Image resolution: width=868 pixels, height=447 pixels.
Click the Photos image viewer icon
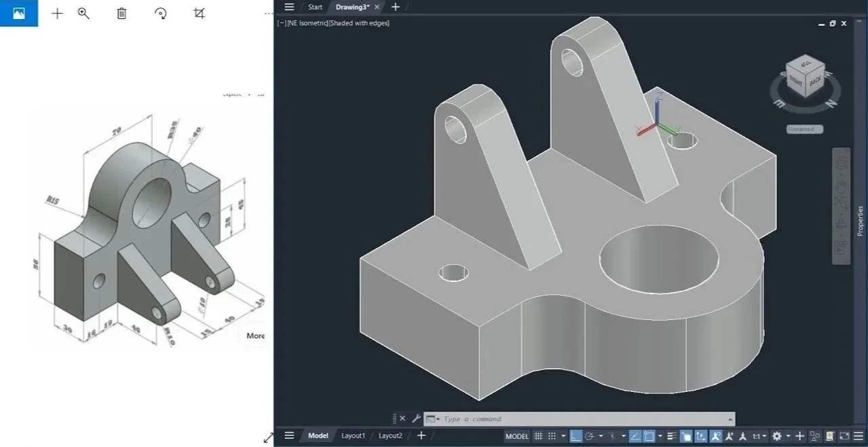pyautogui.click(x=19, y=13)
